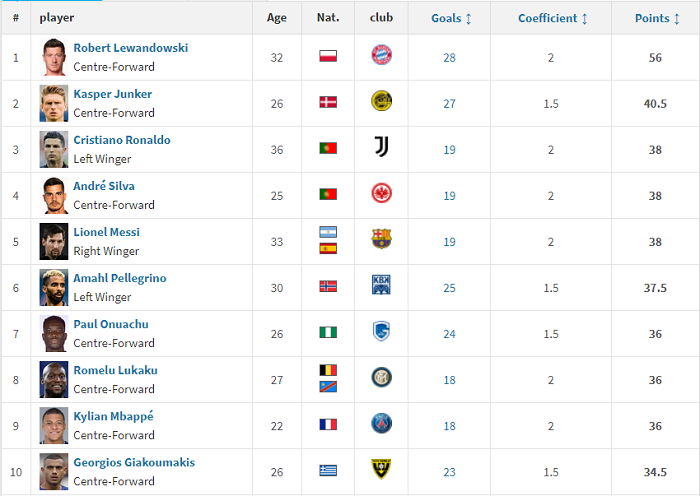The height and width of the screenshot is (496, 700).
Task: Open Robert Lewandowski's player profile link
Action: pos(130,48)
